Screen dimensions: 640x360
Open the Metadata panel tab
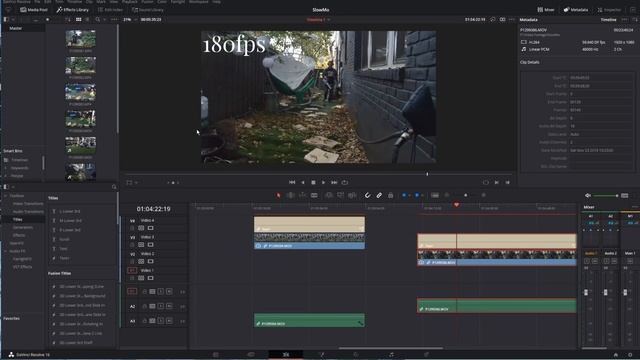(x=576, y=9)
